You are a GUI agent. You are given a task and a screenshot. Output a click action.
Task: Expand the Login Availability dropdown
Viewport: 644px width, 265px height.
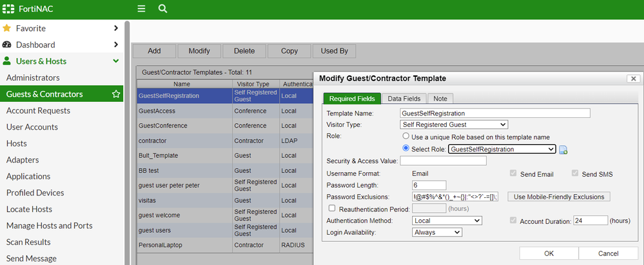[437, 232]
